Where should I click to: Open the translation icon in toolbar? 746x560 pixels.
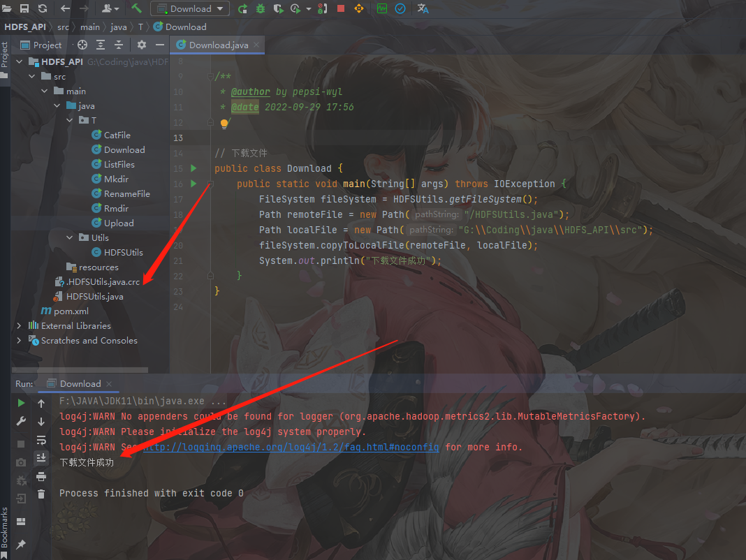(x=423, y=8)
